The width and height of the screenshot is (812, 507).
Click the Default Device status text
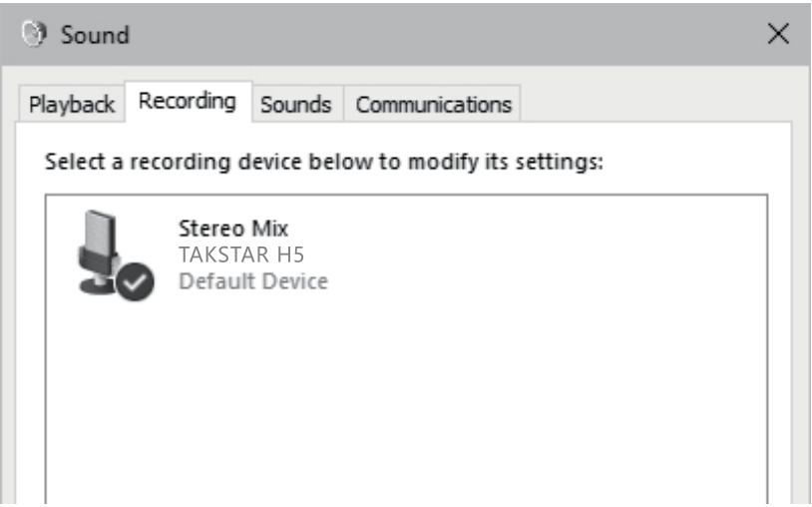tap(252, 281)
